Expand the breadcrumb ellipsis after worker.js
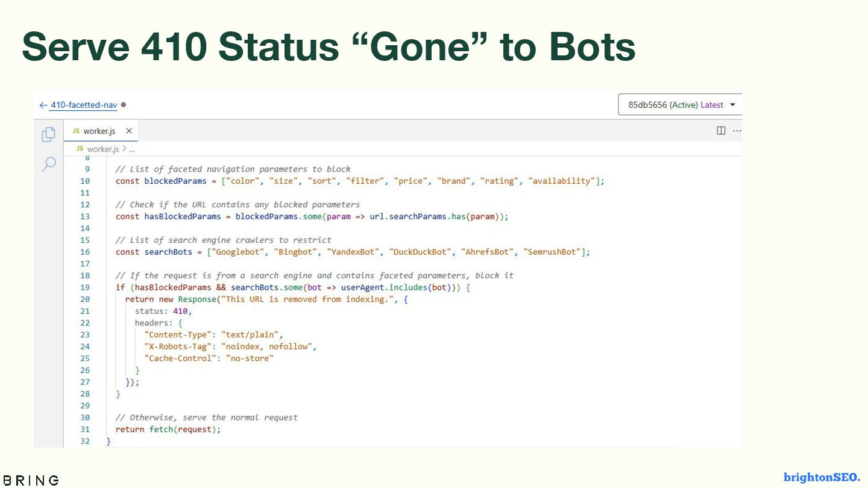The height and width of the screenshot is (488, 868). (x=131, y=149)
